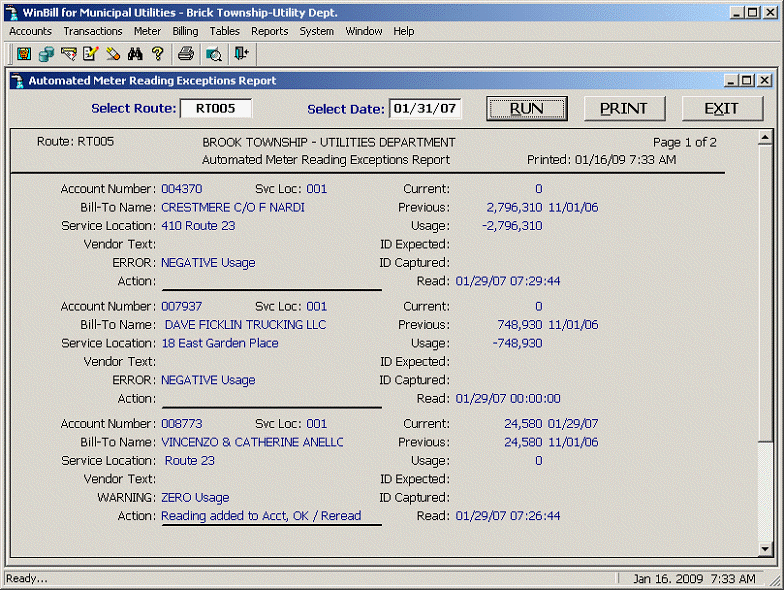Click the Select Date input field
Image resolution: width=784 pixels, height=590 pixels.
point(424,108)
